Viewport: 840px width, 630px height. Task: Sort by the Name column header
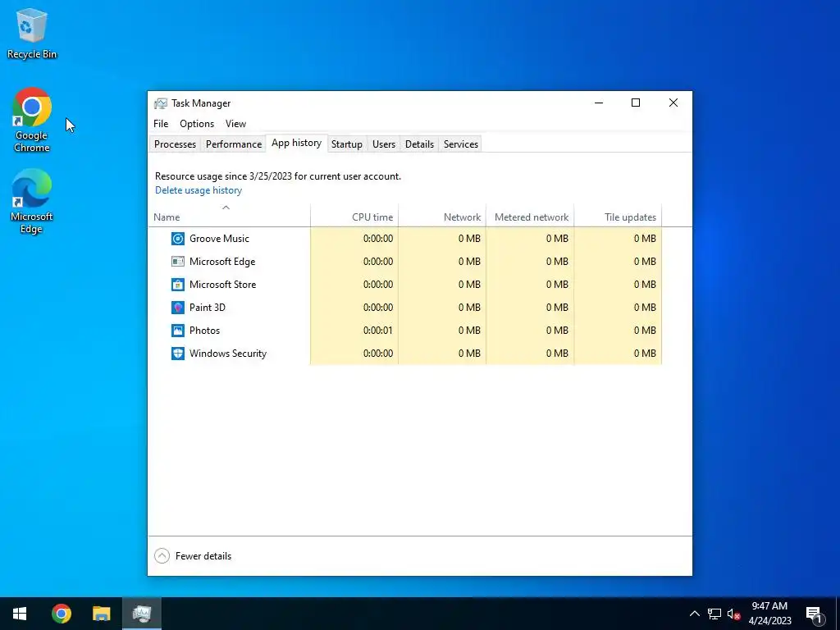[230, 216]
